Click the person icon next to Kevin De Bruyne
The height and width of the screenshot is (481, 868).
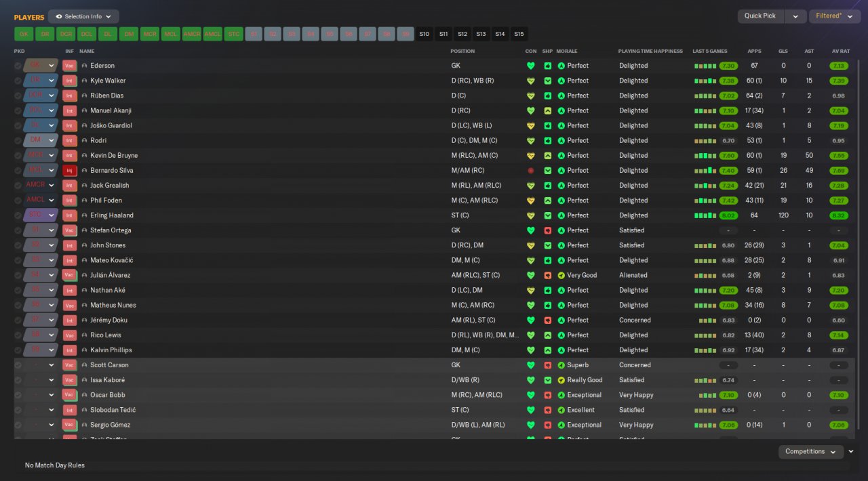[84, 156]
